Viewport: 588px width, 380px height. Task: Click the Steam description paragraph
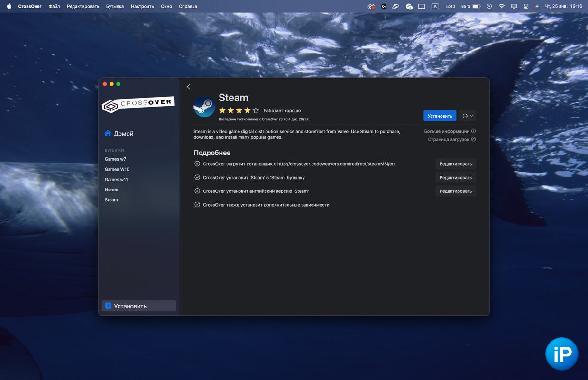coord(297,134)
